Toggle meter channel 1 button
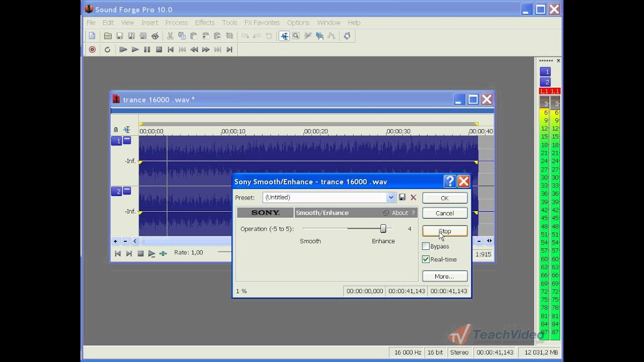The image size is (644, 362). point(545,72)
